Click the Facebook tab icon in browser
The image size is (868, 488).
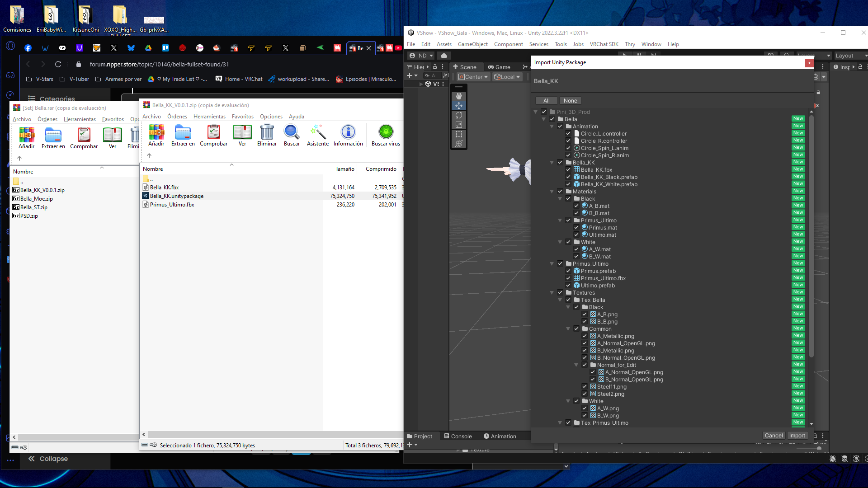pos(28,48)
